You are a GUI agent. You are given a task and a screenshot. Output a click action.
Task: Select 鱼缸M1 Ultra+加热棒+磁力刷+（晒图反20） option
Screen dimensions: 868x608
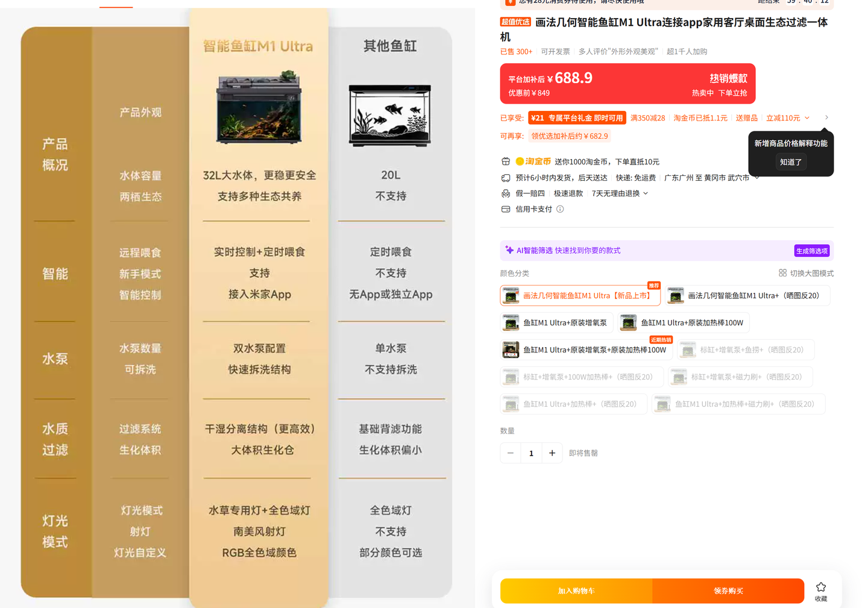(x=738, y=404)
